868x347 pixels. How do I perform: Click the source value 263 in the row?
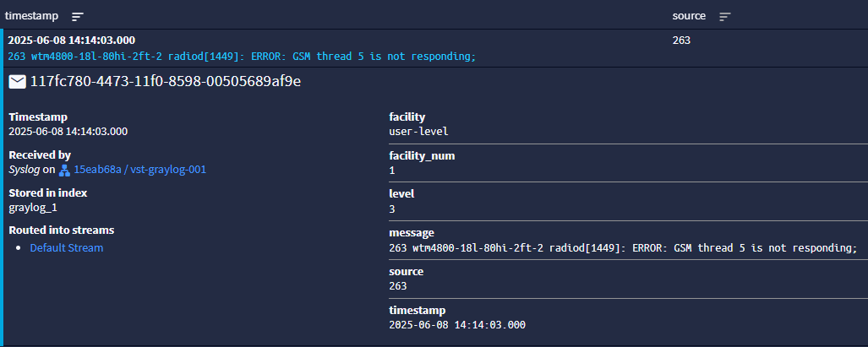(681, 40)
